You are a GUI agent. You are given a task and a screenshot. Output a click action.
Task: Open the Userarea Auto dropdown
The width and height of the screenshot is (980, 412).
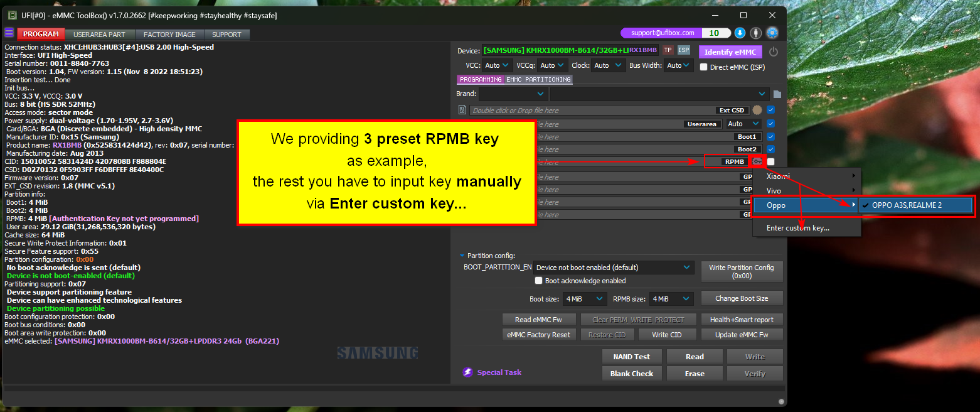coord(743,124)
